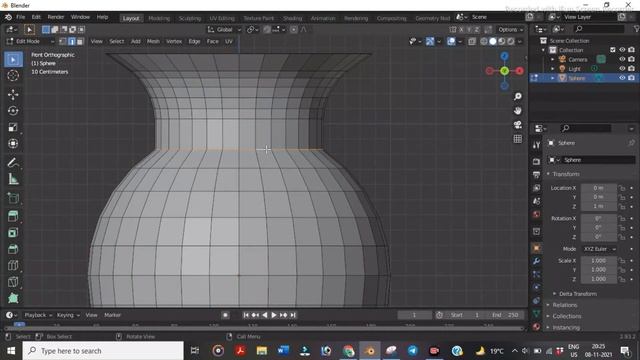This screenshot has width=640, height=360.
Task: Switch to vertex select mode
Action: click(x=63, y=41)
